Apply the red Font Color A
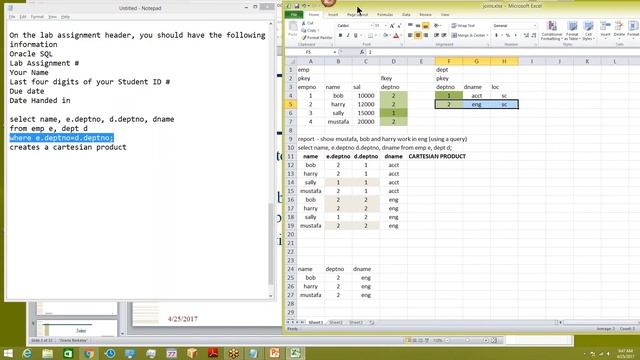Image resolution: width=640 pixels, height=360 pixels. click(396, 36)
